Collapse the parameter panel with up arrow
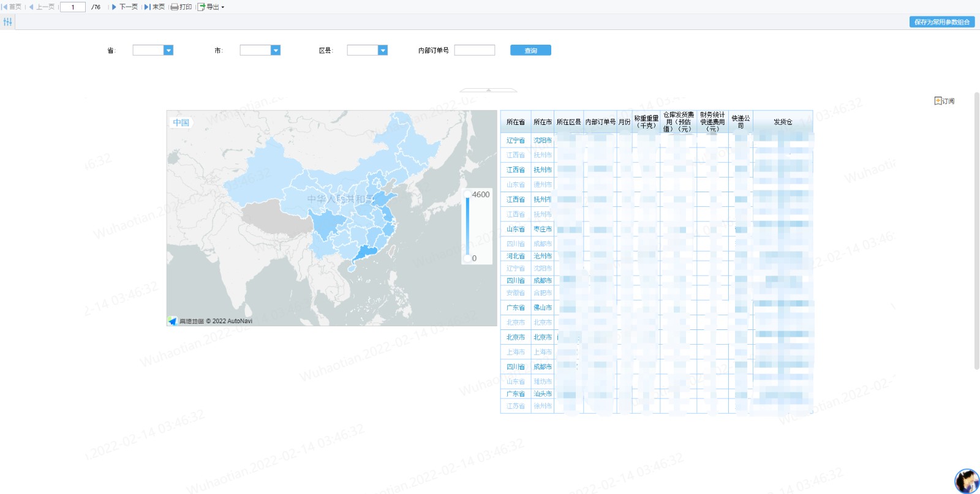 (488, 90)
